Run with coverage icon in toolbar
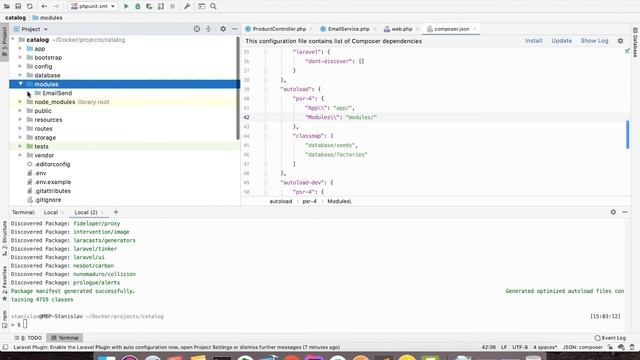The height and width of the screenshot is (360, 640). [x=149, y=6]
